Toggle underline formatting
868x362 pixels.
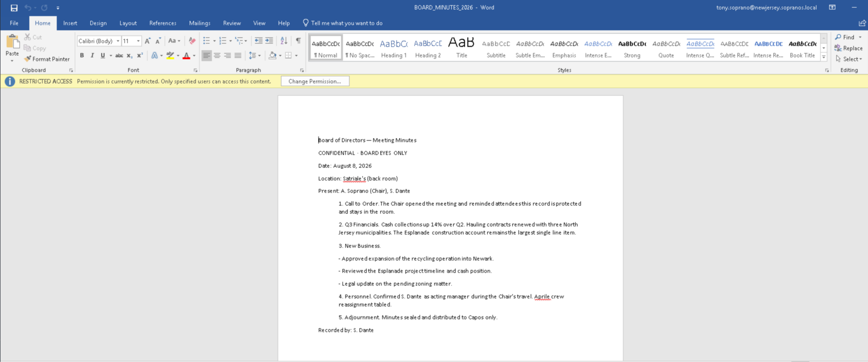pos(103,55)
